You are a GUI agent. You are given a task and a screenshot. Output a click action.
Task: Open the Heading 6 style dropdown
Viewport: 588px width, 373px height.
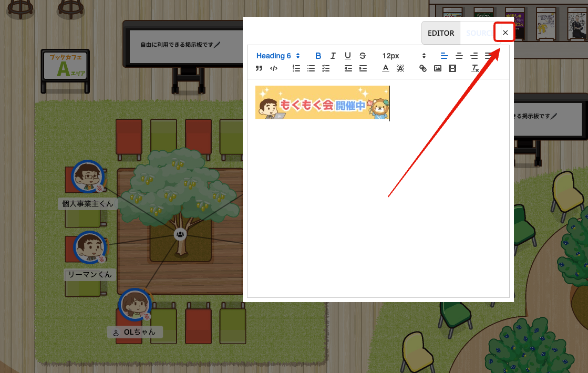pos(278,56)
